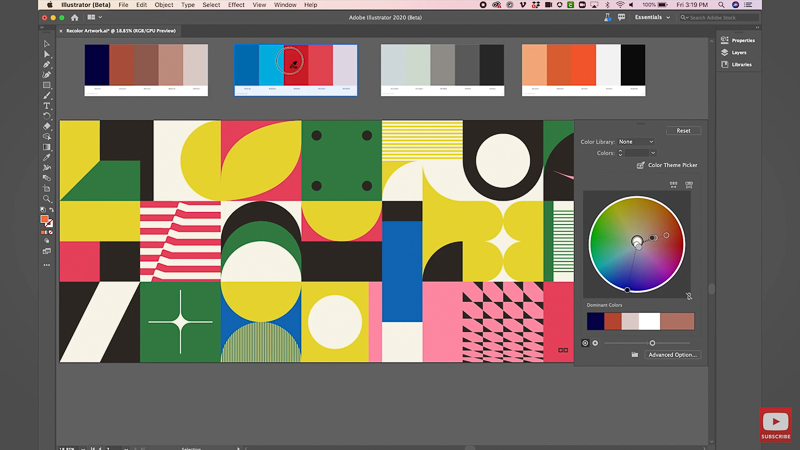800x450 pixels.
Task: Click the Reset button
Action: click(683, 130)
